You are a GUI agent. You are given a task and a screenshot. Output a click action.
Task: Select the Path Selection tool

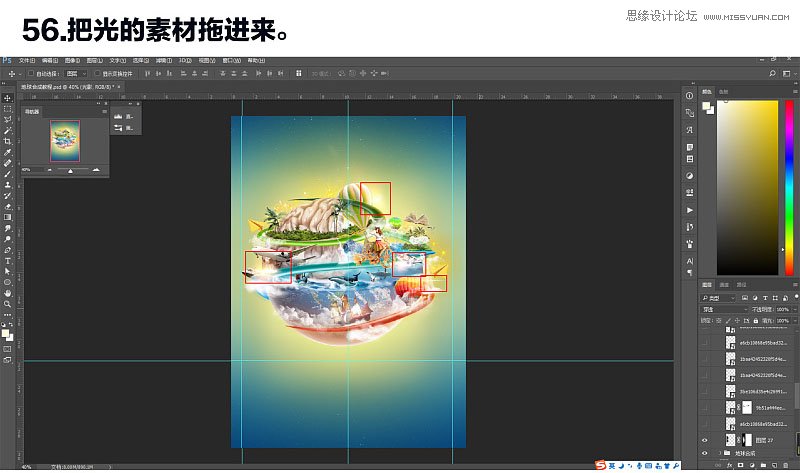tap(8, 271)
